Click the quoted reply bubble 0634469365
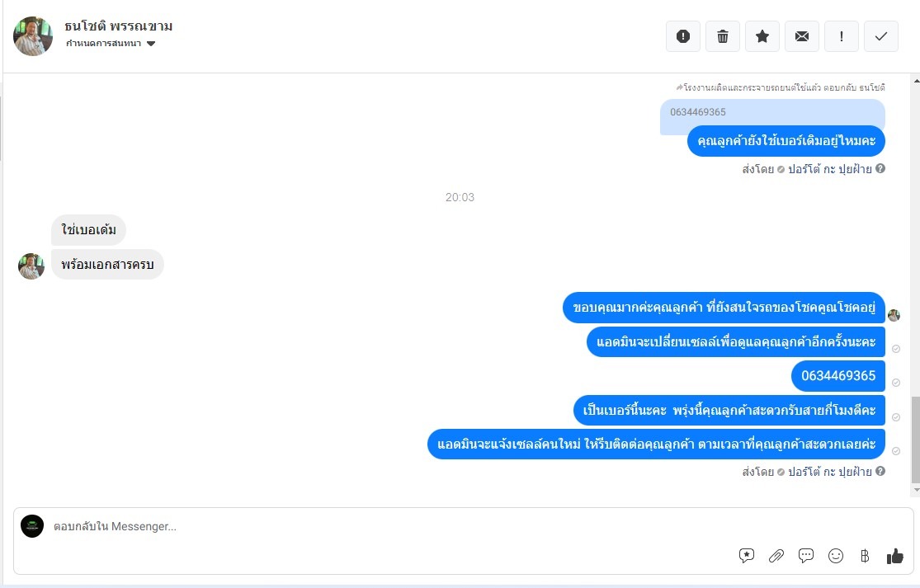Image resolution: width=920 pixels, height=588 pixels. point(772,112)
